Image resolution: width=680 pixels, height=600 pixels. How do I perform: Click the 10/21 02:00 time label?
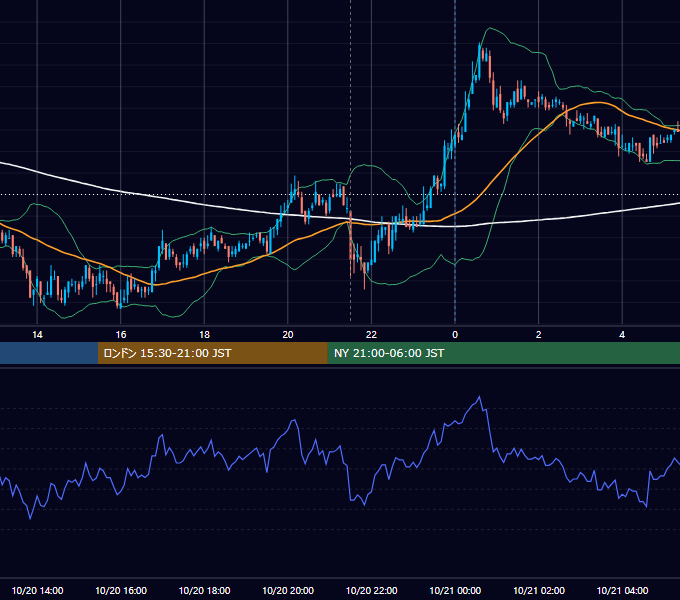tap(539, 590)
